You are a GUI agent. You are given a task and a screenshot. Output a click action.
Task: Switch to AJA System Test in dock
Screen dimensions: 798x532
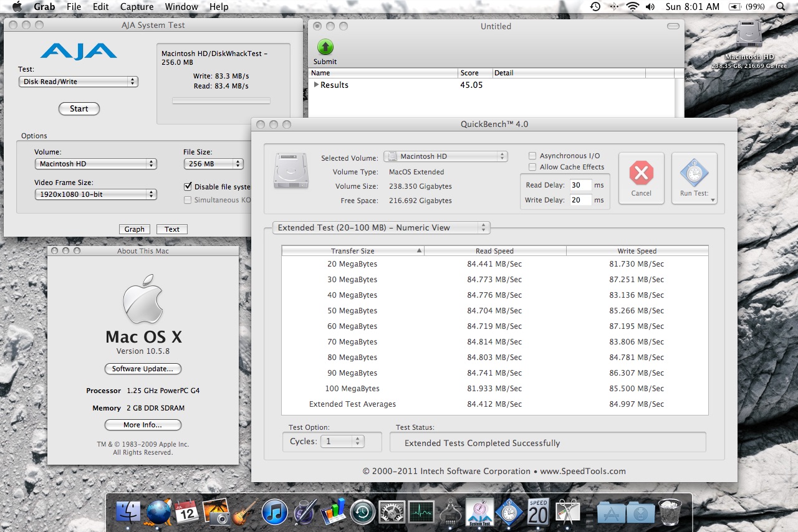pyautogui.click(x=479, y=512)
